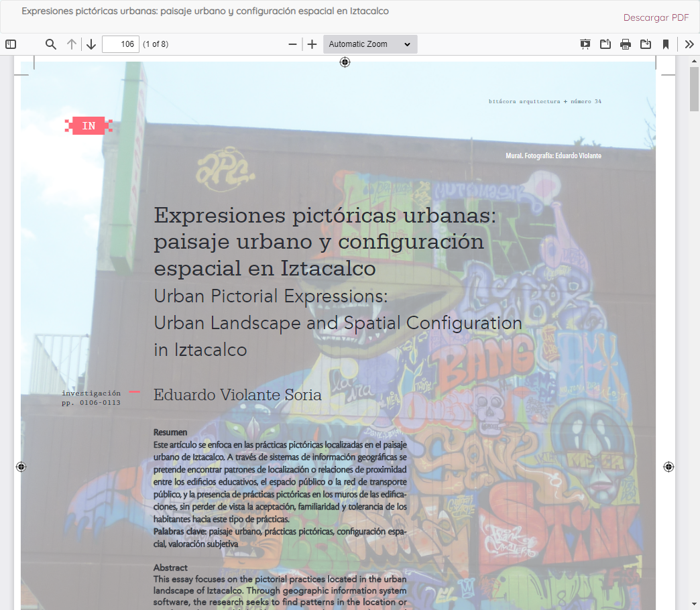Open the Automatic Zoom dropdown

click(x=370, y=44)
